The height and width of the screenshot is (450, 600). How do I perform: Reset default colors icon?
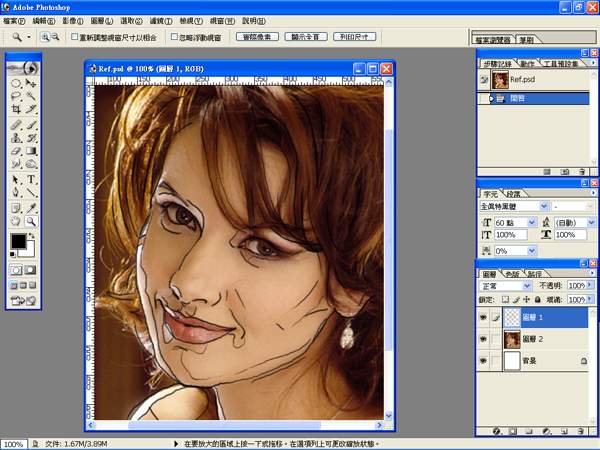[13, 254]
